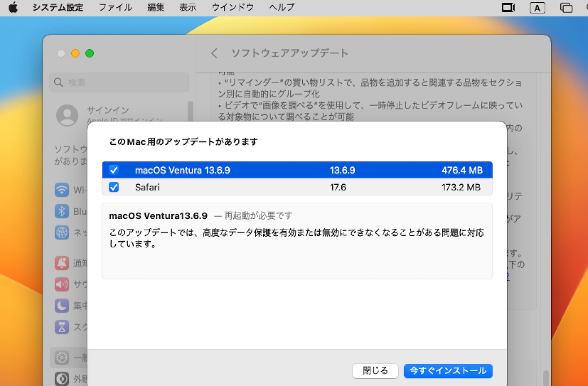Select the Safari row name
Screen dimensions: 588x386
coord(147,187)
